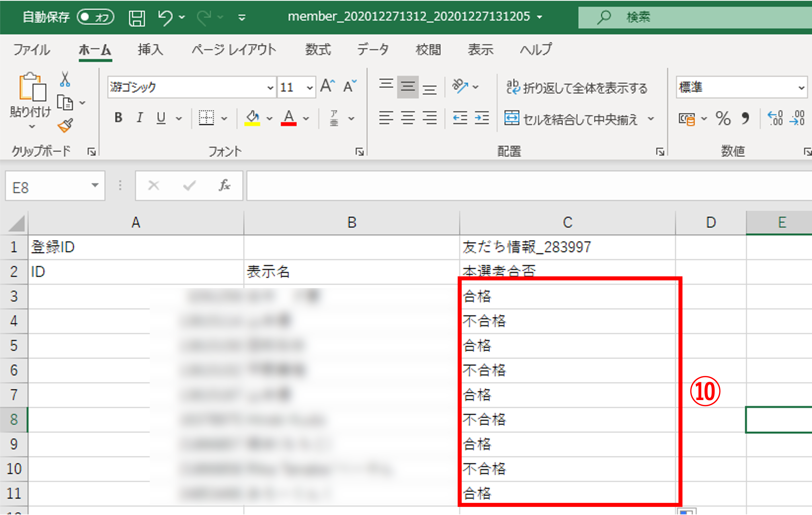This screenshot has width=812, height=515.
Task: Open Customize Quick Access Toolbar menu
Action: click(x=242, y=17)
